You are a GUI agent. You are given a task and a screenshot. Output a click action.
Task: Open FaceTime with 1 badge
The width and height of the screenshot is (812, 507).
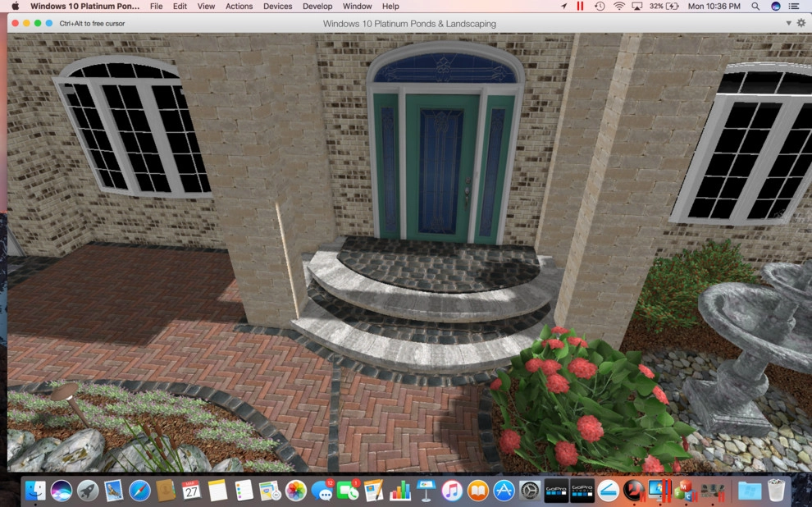pyautogui.click(x=348, y=490)
